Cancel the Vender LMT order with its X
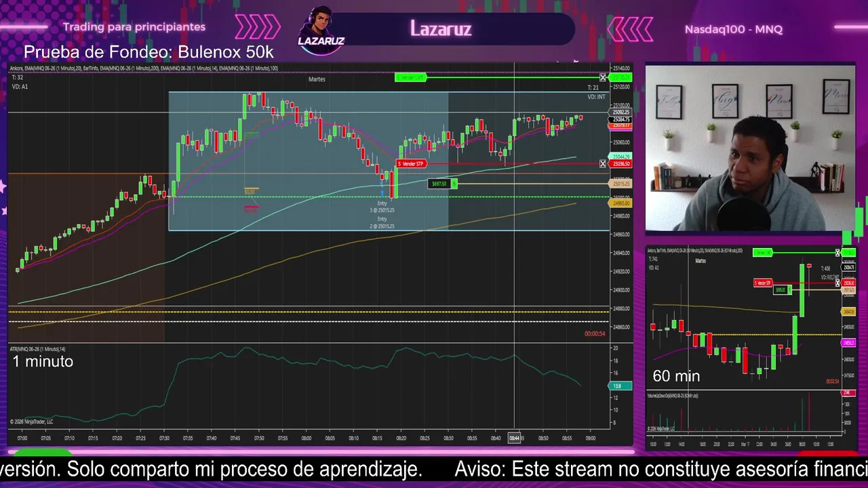 pyautogui.click(x=603, y=78)
